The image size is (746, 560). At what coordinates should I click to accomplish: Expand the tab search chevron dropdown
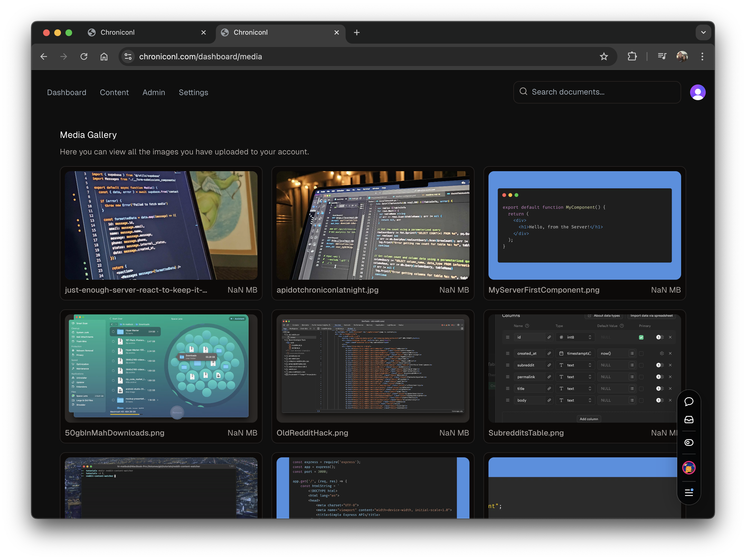[x=703, y=32]
